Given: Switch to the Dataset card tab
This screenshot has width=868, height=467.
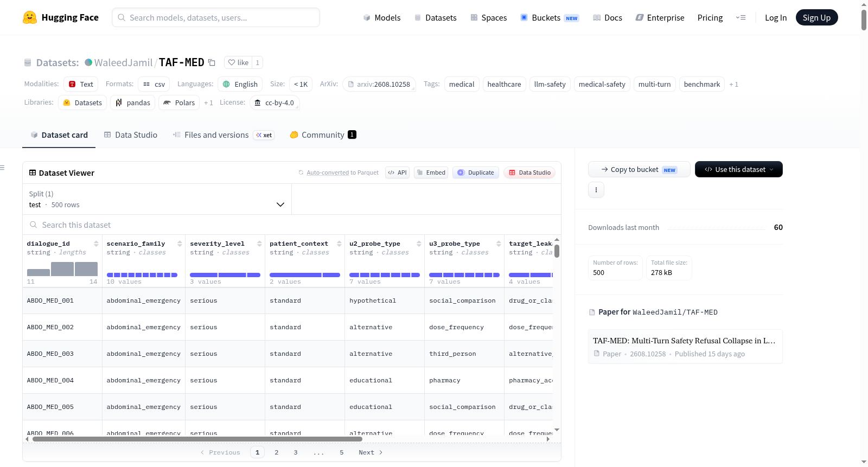Looking at the screenshot, I should pos(59,135).
